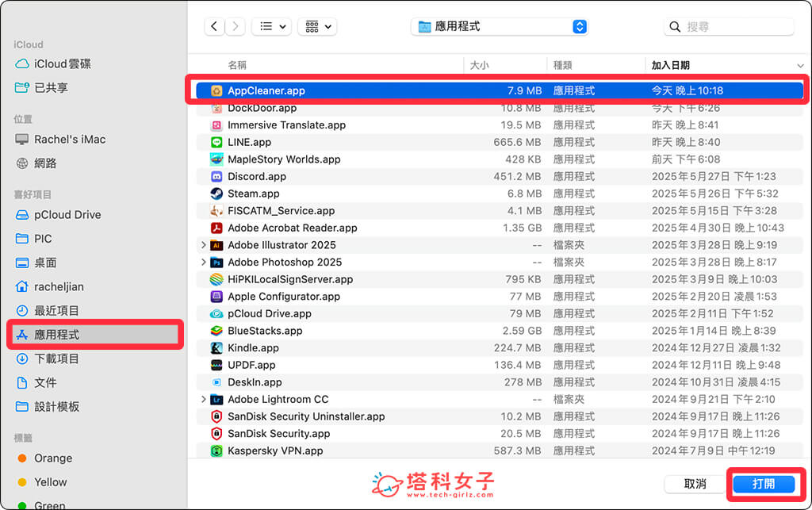Go forward with the right chevron

point(235,26)
